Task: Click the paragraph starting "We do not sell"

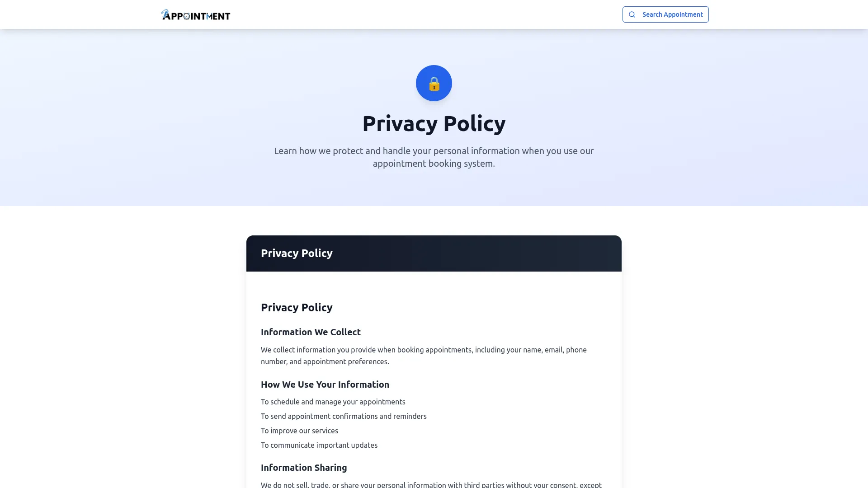Action: (x=431, y=484)
